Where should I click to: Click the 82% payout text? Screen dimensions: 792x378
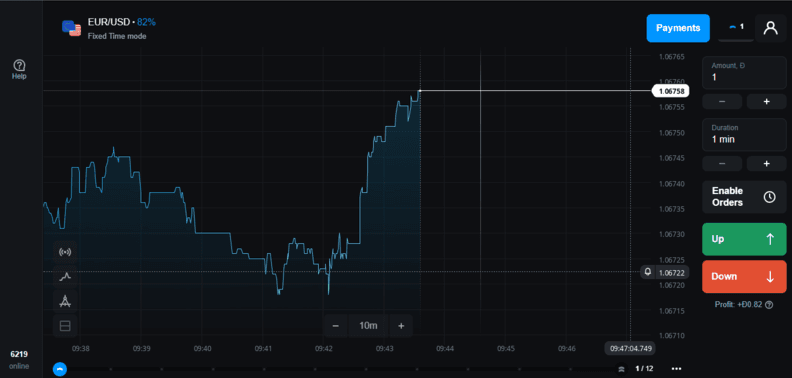coord(146,22)
